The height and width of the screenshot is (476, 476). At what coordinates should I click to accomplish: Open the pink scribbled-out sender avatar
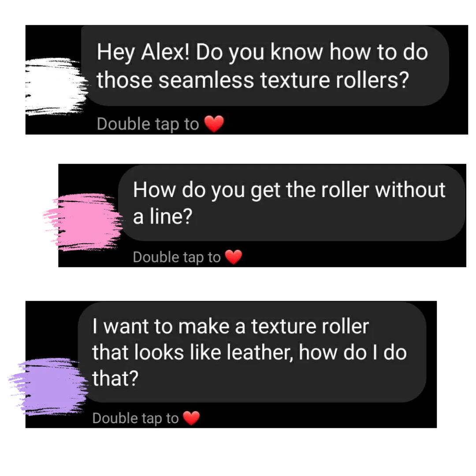tap(83, 222)
